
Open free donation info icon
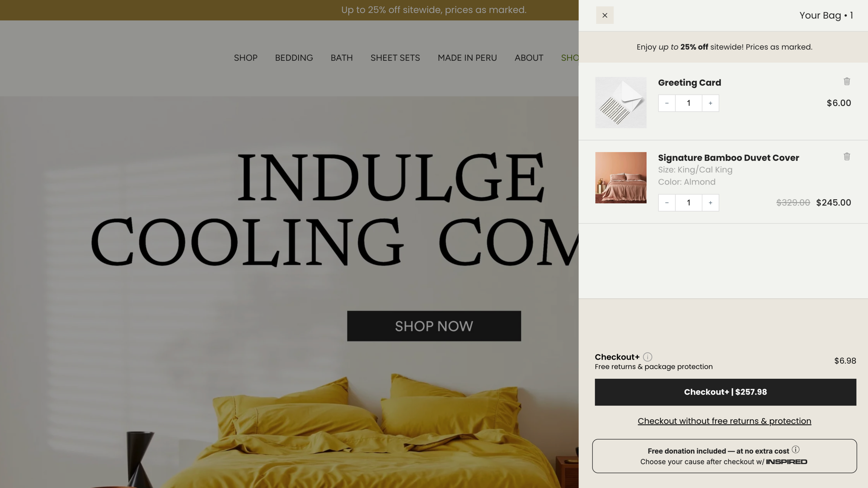tap(796, 450)
